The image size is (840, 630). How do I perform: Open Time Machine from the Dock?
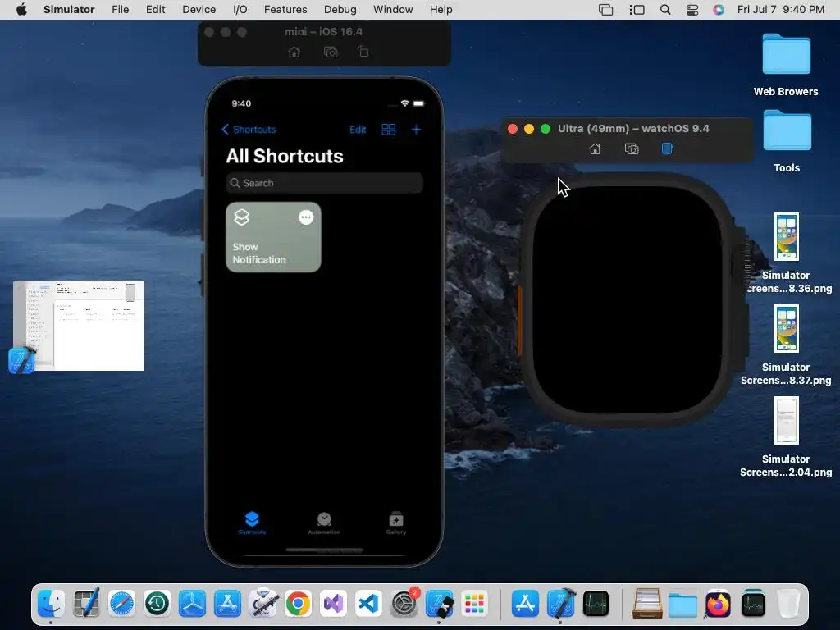[157, 604]
